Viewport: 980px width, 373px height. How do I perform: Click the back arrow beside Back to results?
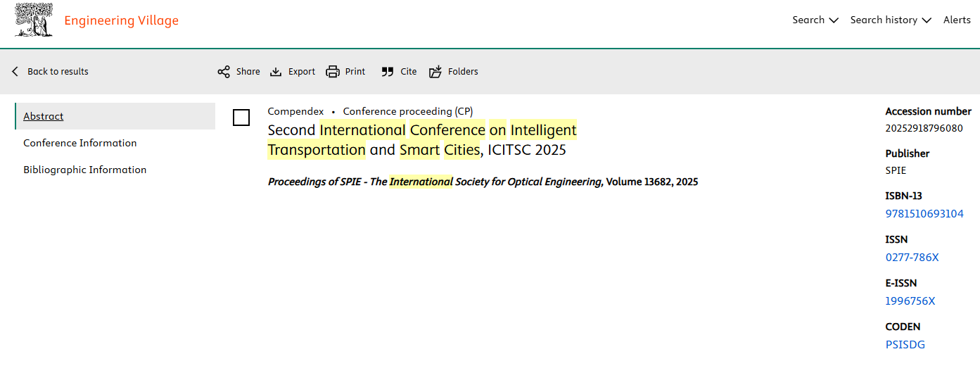(15, 72)
